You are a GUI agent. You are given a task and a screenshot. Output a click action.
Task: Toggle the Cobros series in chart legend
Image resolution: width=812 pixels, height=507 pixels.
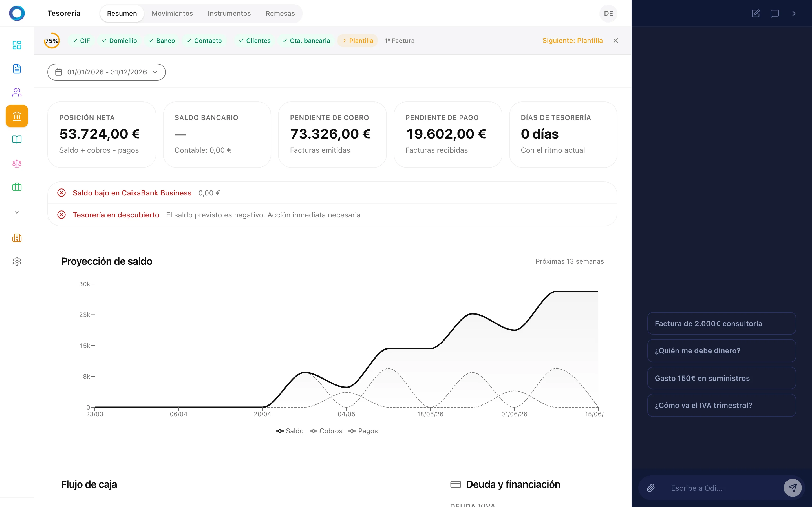[x=326, y=431]
